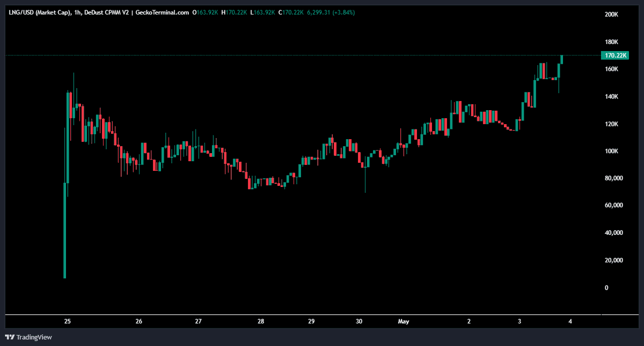Click date label 25 on time axis
Image resolution: width=644 pixels, height=346 pixels.
tap(68, 322)
